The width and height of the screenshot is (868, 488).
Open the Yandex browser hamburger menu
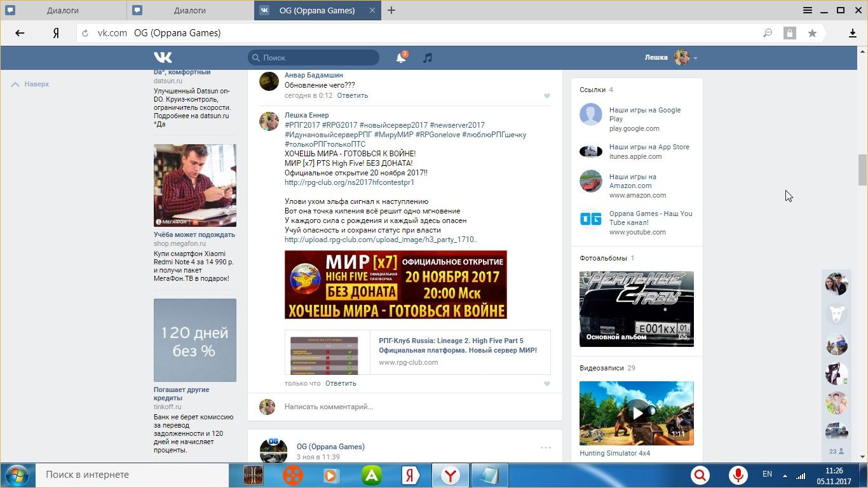pyautogui.click(x=808, y=10)
